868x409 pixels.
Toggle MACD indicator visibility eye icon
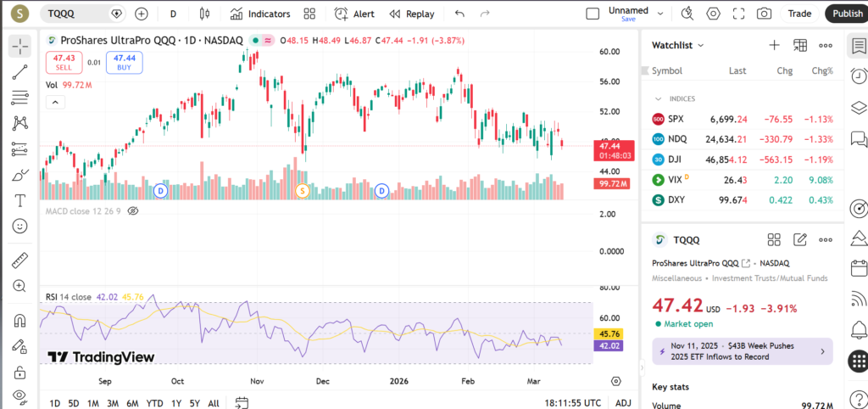(x=132, y=210)
